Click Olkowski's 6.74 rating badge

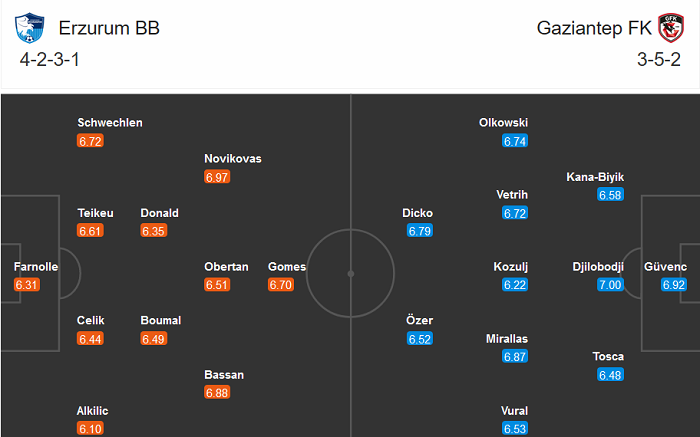point(515,141)
